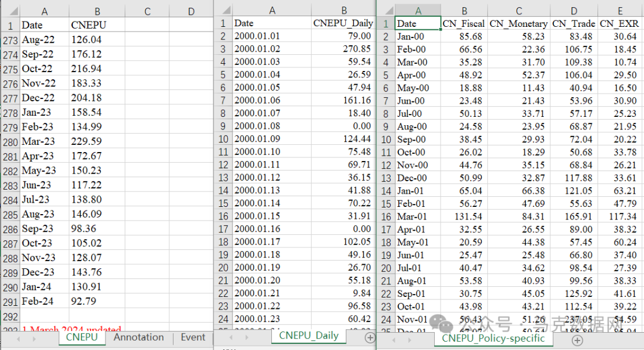Click the daily value 102.05
The width and height of the screenshot is (644, 350).
343,241
